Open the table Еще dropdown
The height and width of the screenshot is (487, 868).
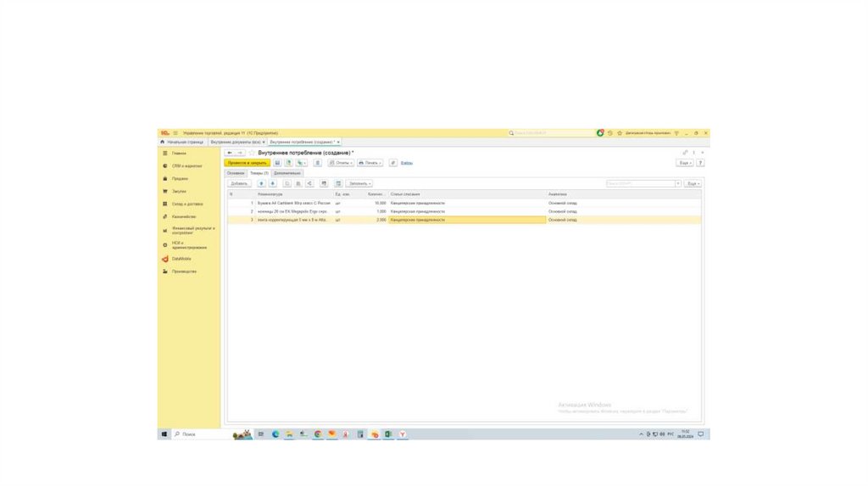click(x=693, y=183)
